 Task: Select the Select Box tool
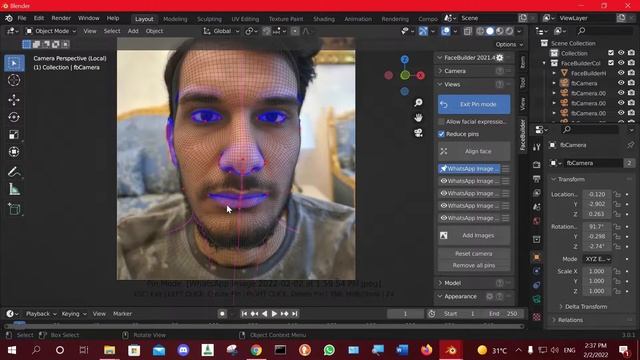click(x=14, y=63)
